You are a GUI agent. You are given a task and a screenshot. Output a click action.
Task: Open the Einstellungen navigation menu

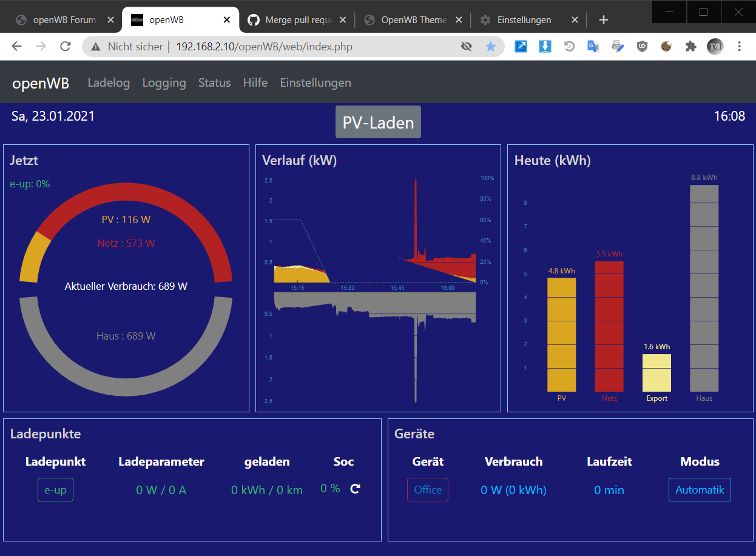pos(315,82)
